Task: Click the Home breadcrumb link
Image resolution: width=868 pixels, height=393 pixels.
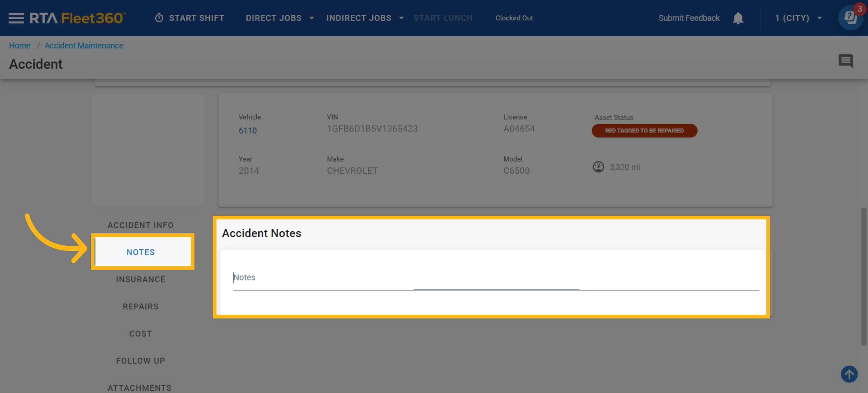Action: coord(20,46)
